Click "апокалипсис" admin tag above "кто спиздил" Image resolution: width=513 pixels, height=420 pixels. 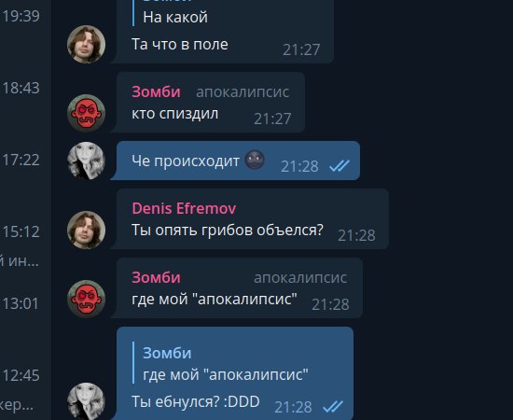[243, 92]
